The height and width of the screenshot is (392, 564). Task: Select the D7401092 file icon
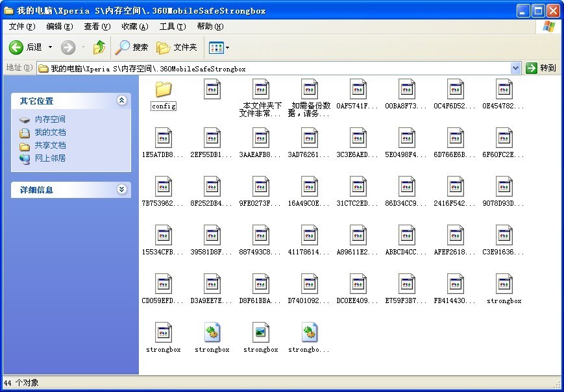[x=310, y=284]
